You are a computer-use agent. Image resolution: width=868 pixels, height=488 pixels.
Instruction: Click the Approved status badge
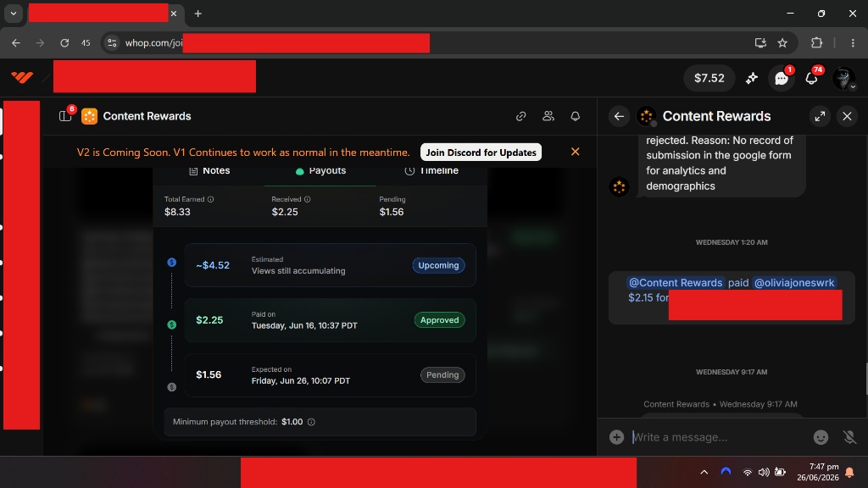tap(440, 319)
